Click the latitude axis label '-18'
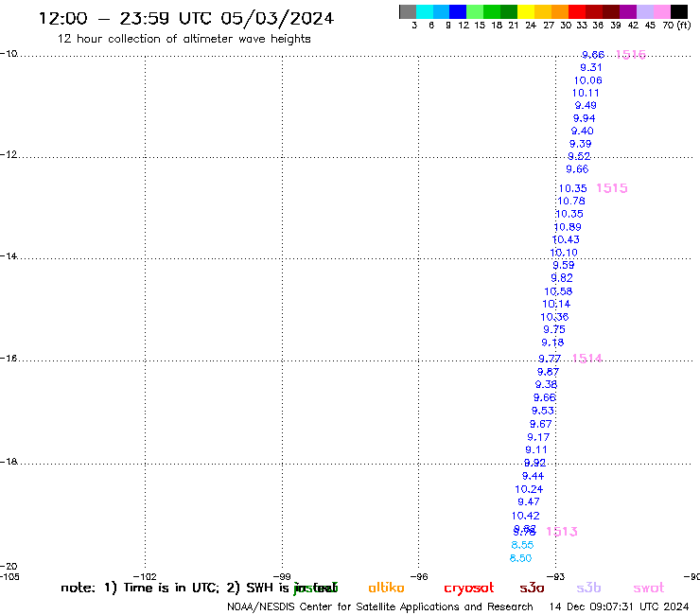The image size is (700, 615). click(x=9, y=462)
